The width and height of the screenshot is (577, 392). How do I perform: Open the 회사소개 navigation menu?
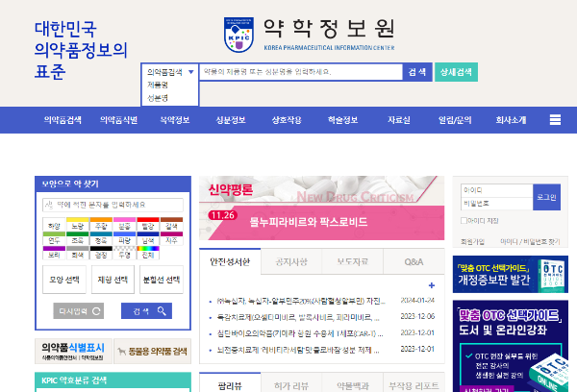point(511,120)
